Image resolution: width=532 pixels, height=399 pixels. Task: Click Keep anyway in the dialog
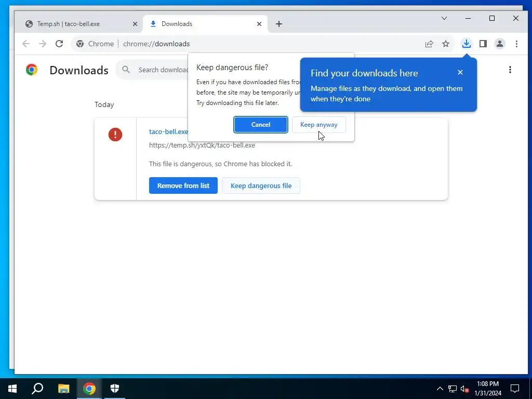click(318, 125)
